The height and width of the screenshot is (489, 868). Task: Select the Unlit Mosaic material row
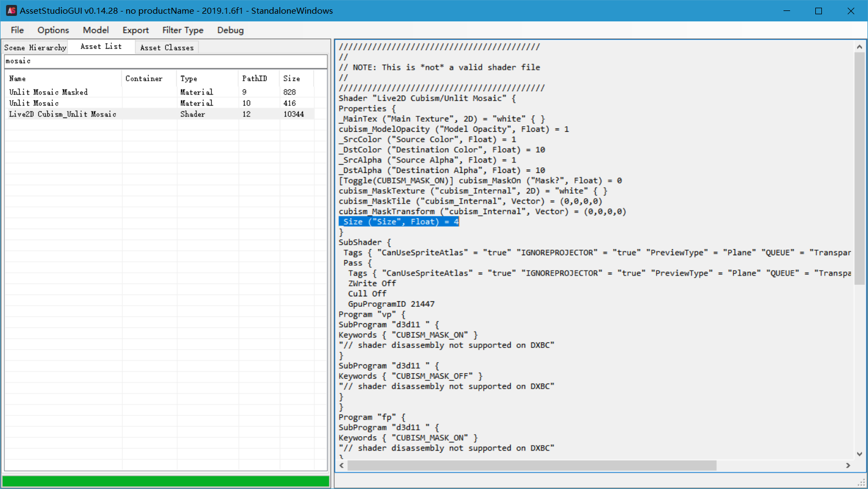pyautogui.click(x=34, y=103)
